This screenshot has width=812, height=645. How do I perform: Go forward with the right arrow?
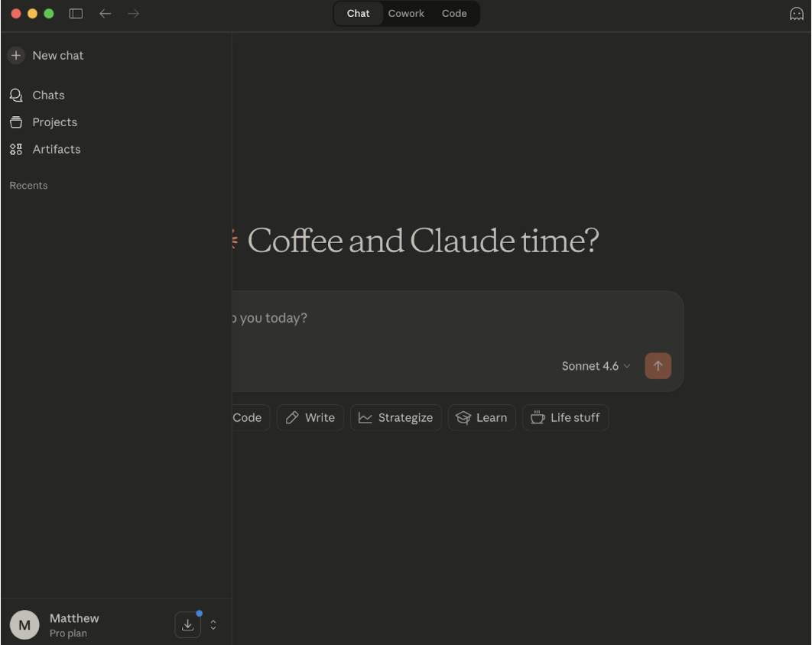(x=133, y=14)
